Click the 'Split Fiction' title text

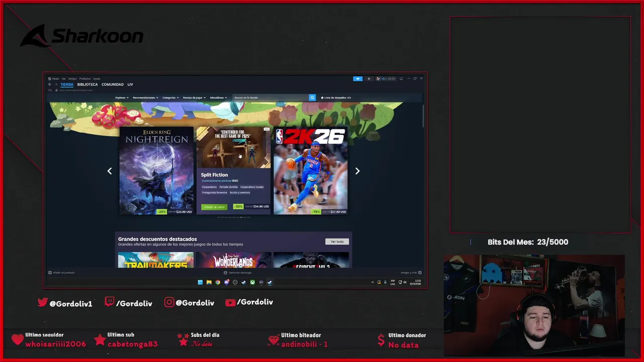(x=214, y=175)
